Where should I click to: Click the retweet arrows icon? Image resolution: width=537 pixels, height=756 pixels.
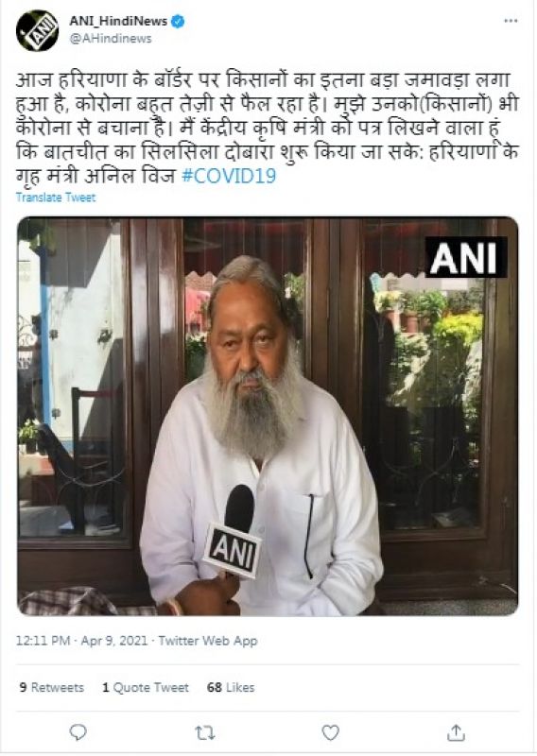(204, 733)
